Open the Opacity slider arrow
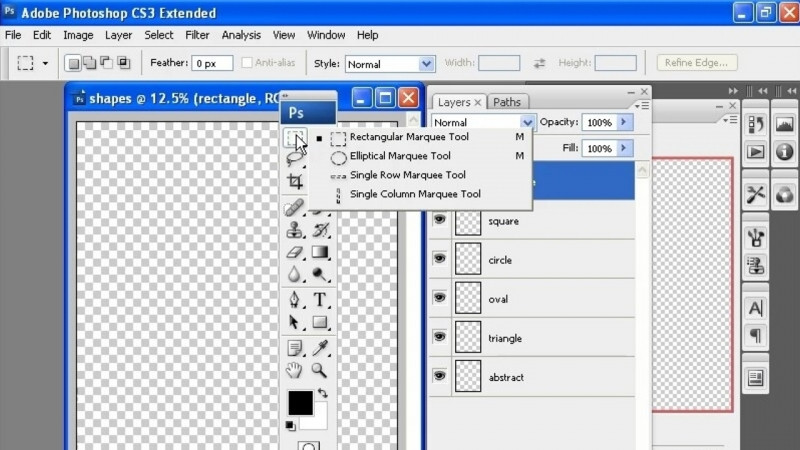 [623, 122]
